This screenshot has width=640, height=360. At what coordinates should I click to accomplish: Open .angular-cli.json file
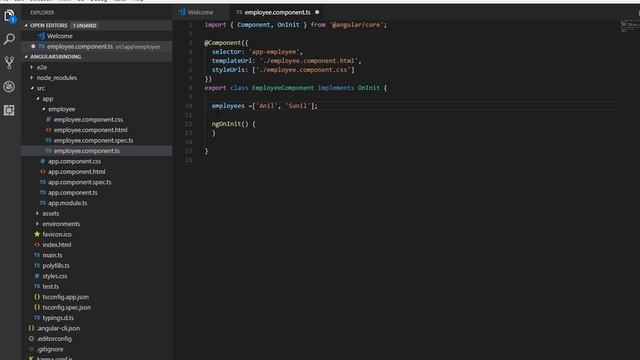(x=97, y=329)
